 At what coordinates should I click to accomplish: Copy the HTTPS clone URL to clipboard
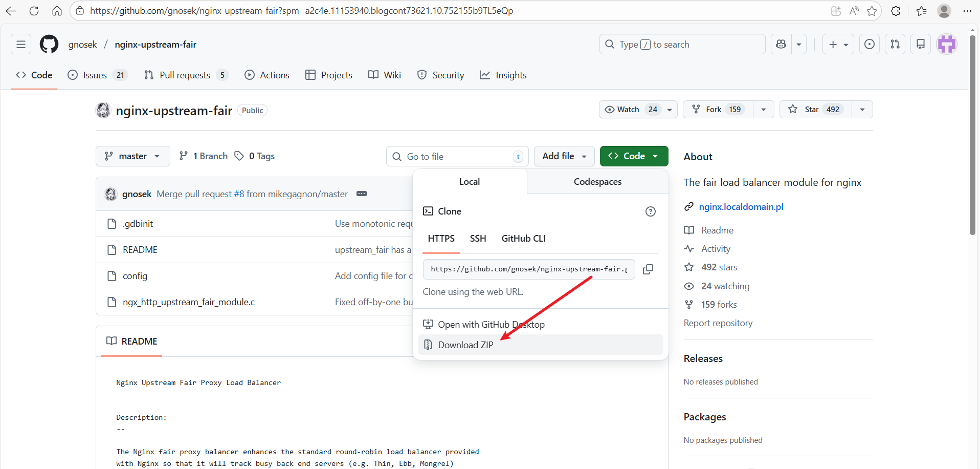[x=648, y=269]
